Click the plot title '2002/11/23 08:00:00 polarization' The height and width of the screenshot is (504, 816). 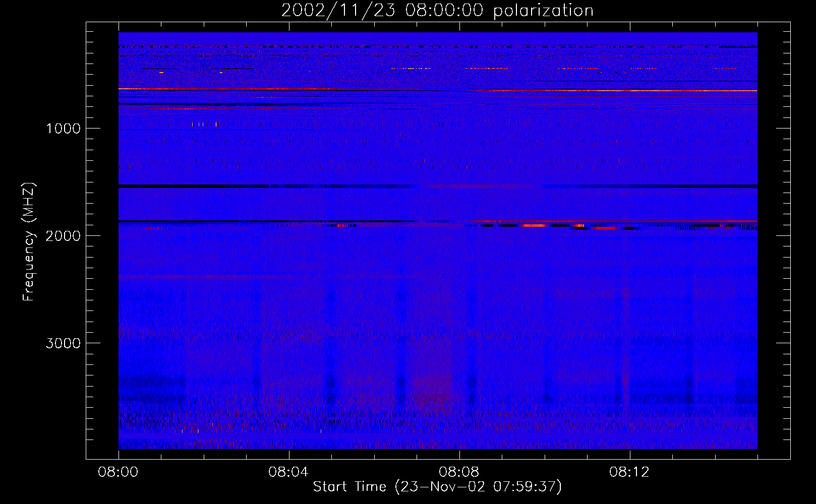(437, 11)
